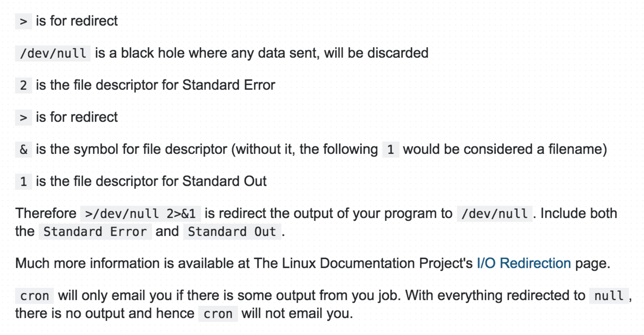Click the 'Standard Out' code snippet
Image resolution: width=644 pixels, height=335 pixels.
[x=232, y=231]
